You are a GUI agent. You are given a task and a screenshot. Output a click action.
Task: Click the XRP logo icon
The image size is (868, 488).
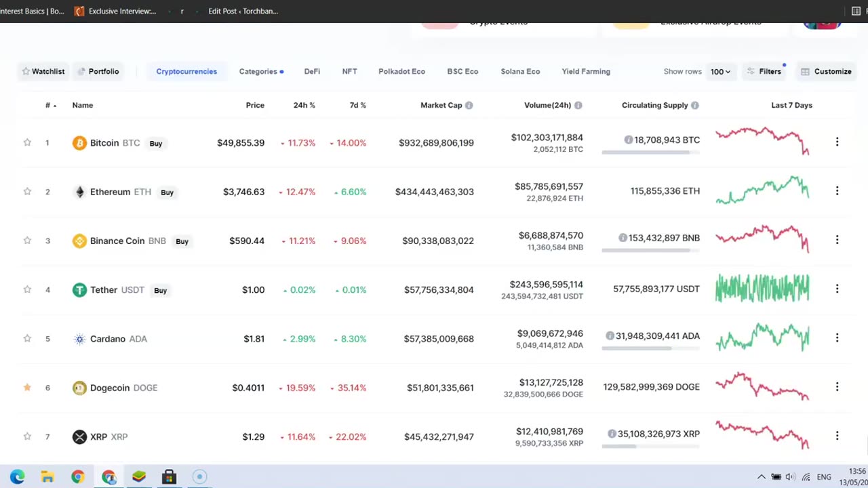79,436
